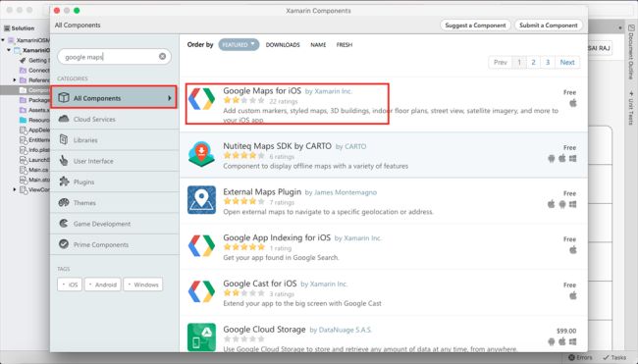Select the Plugins category
638x364 pixels.
coord(114,182)
